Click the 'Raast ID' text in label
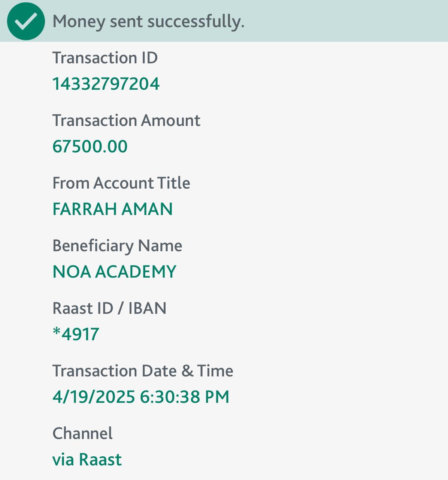Screen dimensions: 448x480 pos(83,308)
